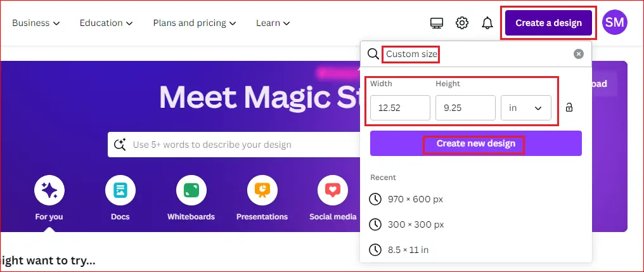The height and width of the screenshot is (272, 644).
Task: Click the Create new design button
Action: coord(475,143)
